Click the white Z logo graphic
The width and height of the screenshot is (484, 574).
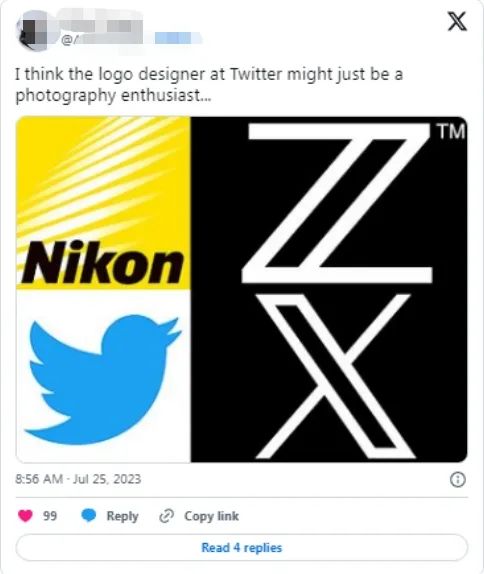coord(337,203)
